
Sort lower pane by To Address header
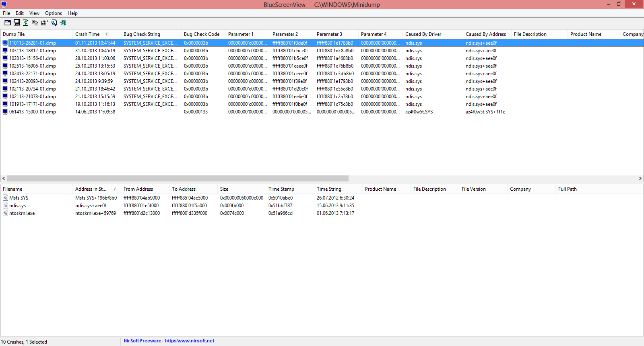193,189
